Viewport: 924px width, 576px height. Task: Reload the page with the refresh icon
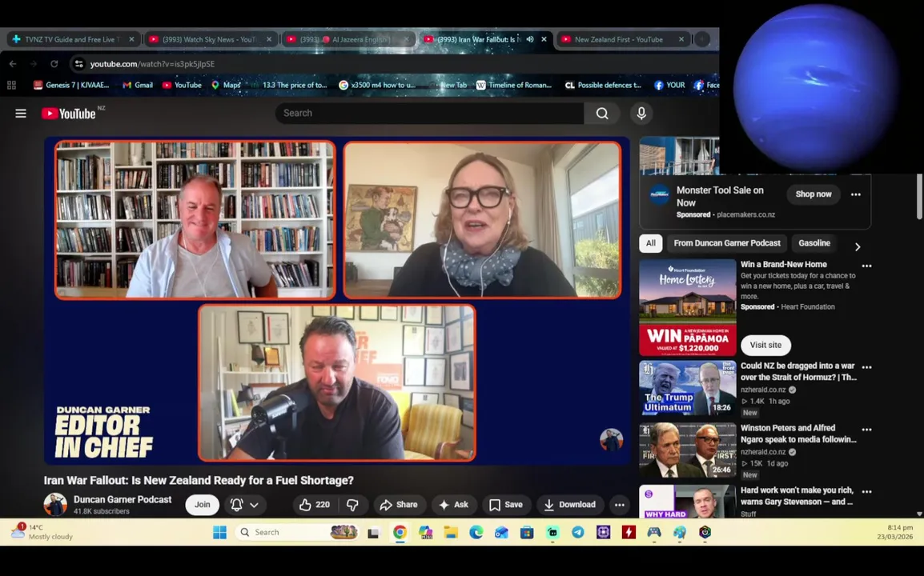tap(54, 64)
